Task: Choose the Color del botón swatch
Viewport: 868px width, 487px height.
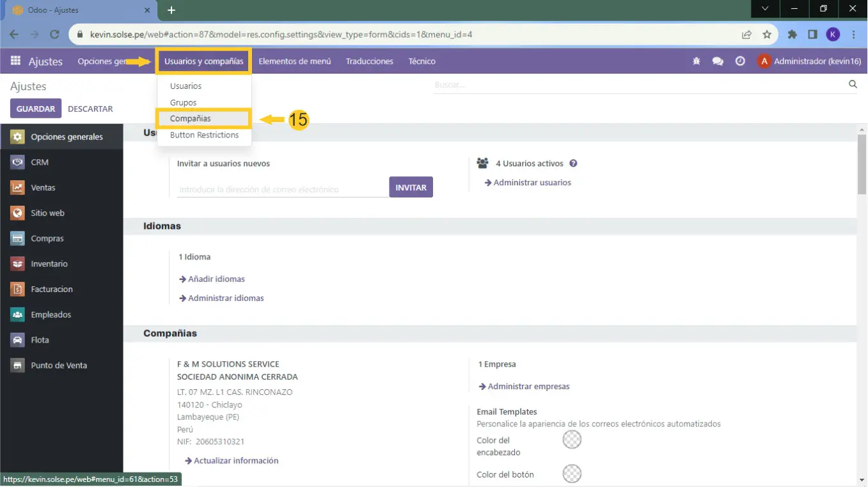Action: (571, 474)
